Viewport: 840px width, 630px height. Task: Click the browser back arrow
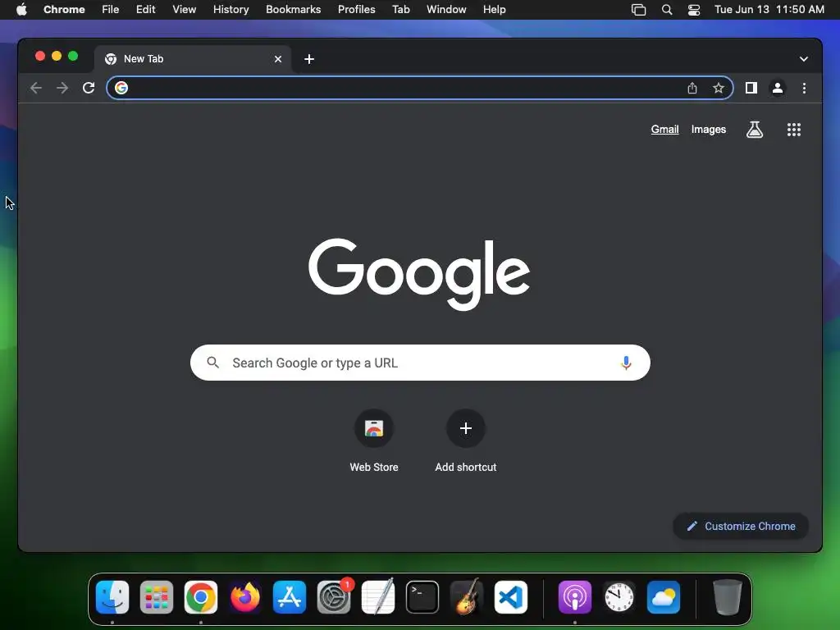36,88
